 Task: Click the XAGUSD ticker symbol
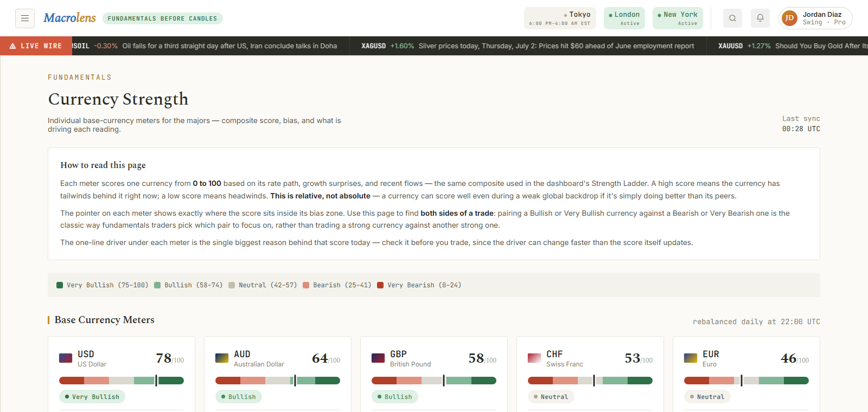[374, 46]
